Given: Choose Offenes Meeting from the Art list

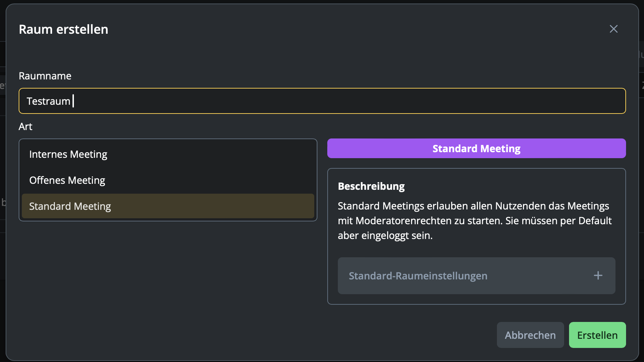Looking at the screenshot, I should pos(168,180).
